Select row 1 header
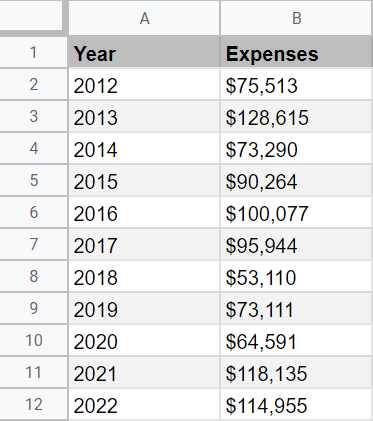Viewport: 373px width, 421px height. (33, 52)
